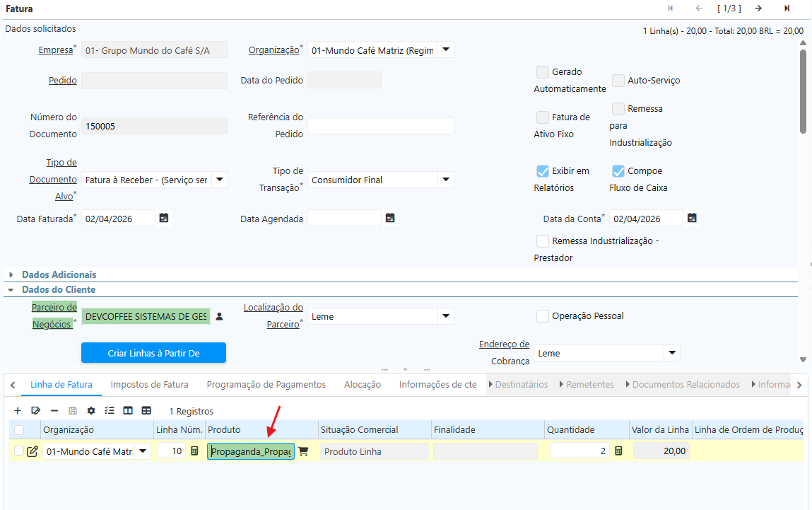Screen dimensions: 812x510
Task: Open the Localização do Parceiro dropdown
Action: coord(445,316)
